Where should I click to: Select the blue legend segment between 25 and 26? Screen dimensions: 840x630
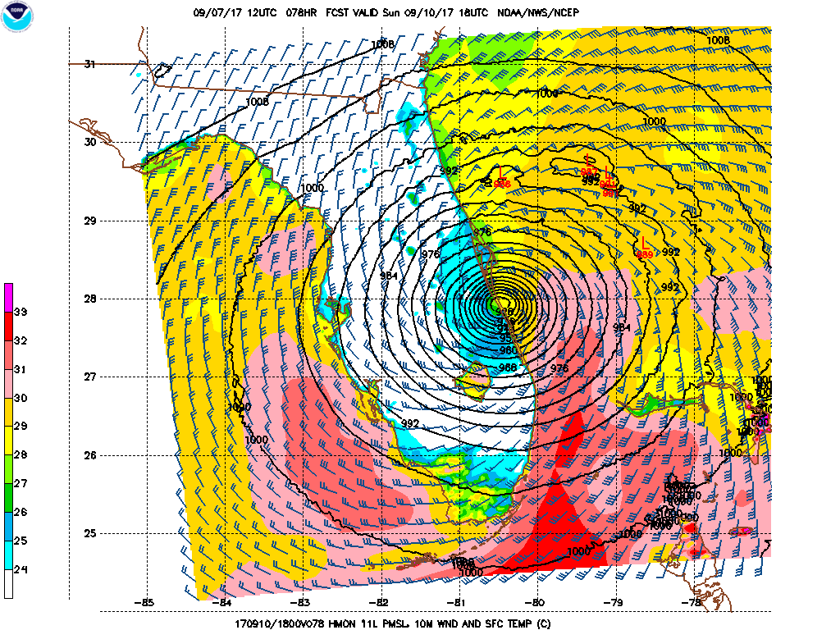click(x=8, y=527)
